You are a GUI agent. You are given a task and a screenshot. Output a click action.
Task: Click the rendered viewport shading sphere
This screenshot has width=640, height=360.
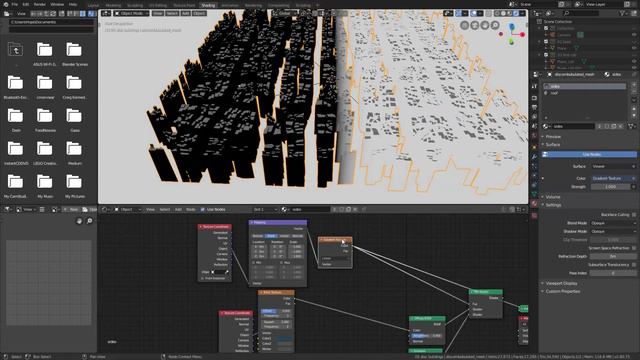[x=516, y=13]
